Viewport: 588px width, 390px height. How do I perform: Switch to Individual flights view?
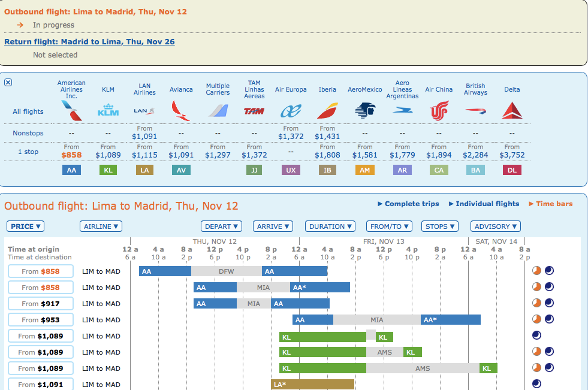click(x=484, y=204)
